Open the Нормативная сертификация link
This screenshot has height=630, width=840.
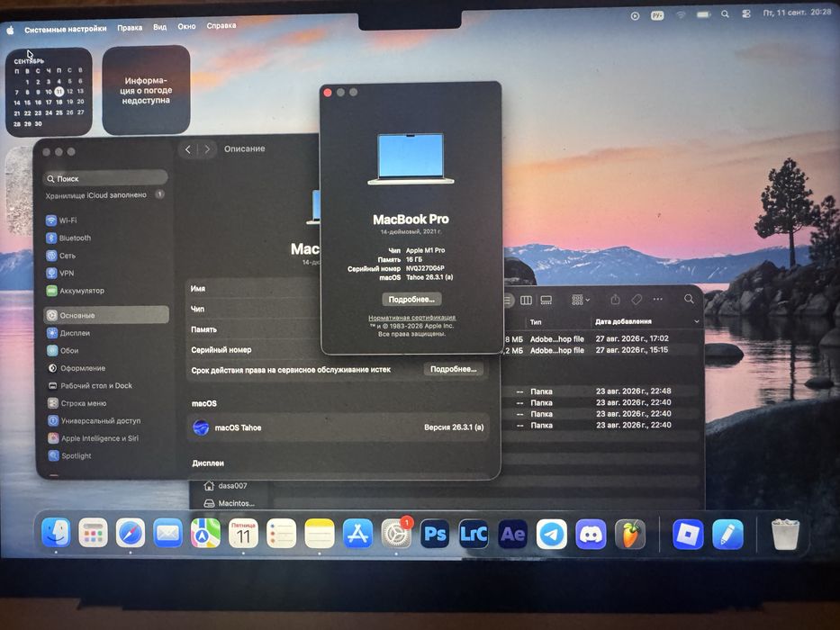tap(412, 318)
